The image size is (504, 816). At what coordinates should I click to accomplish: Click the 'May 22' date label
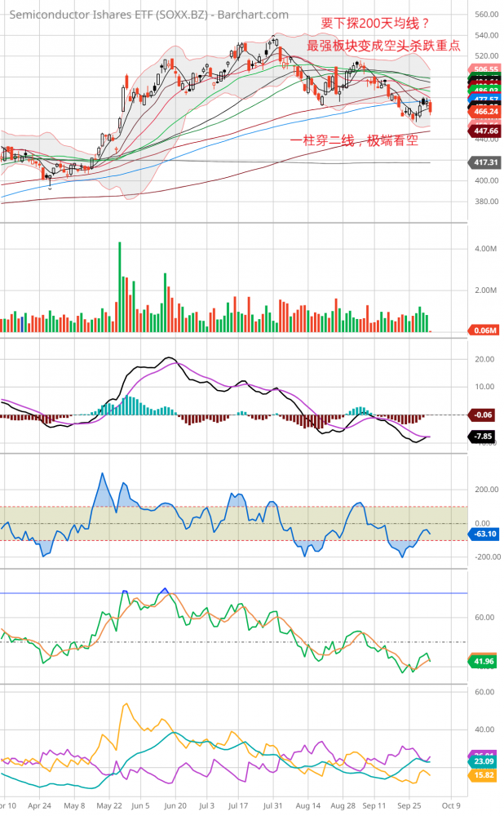[x=108, y=805]
